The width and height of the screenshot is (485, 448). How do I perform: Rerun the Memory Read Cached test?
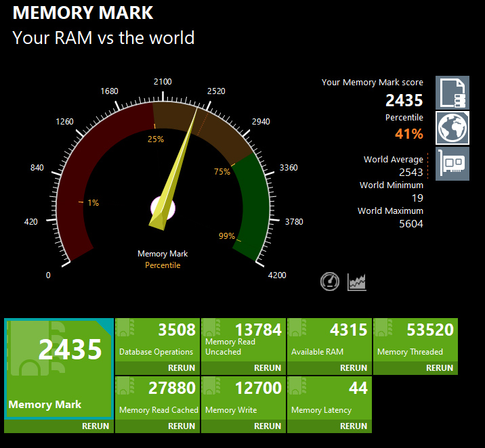pyautogui.click(x=182, y=426)
